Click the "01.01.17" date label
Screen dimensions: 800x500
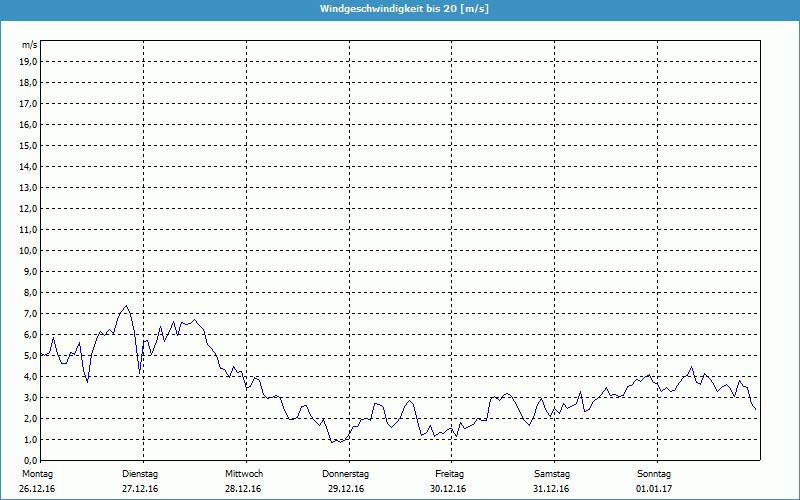click(x=654, y=489)
